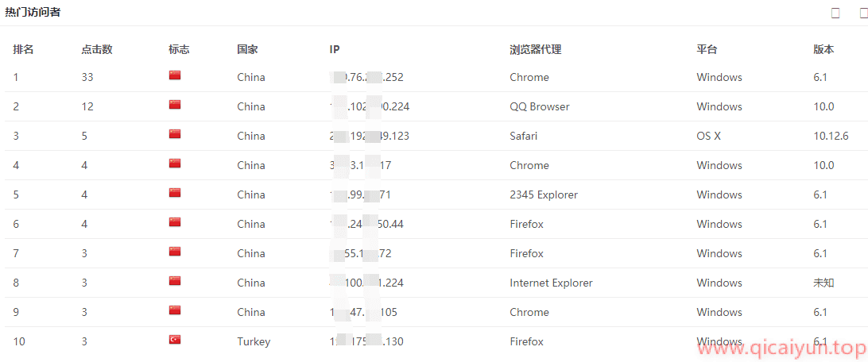Click the 版本 column header
This screenshot has height=362, width=868.
point(823,49)
